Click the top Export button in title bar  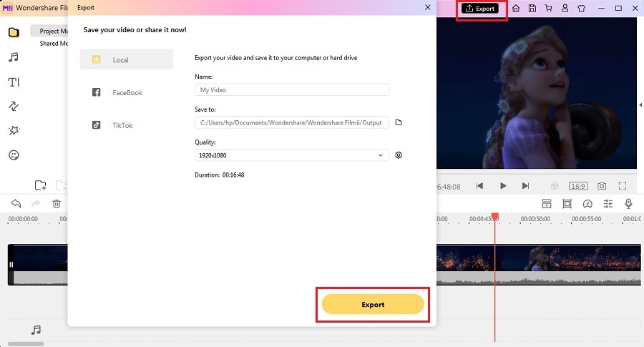480,9
